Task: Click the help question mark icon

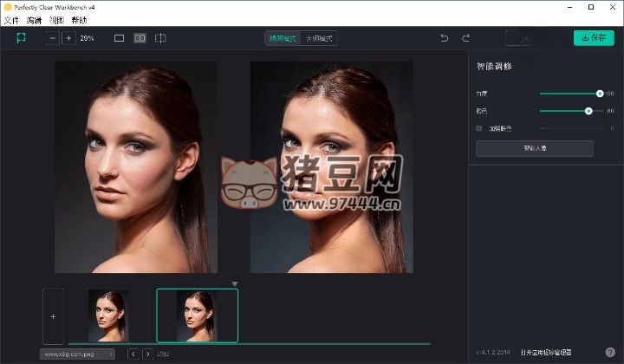Action: (610, 352)
